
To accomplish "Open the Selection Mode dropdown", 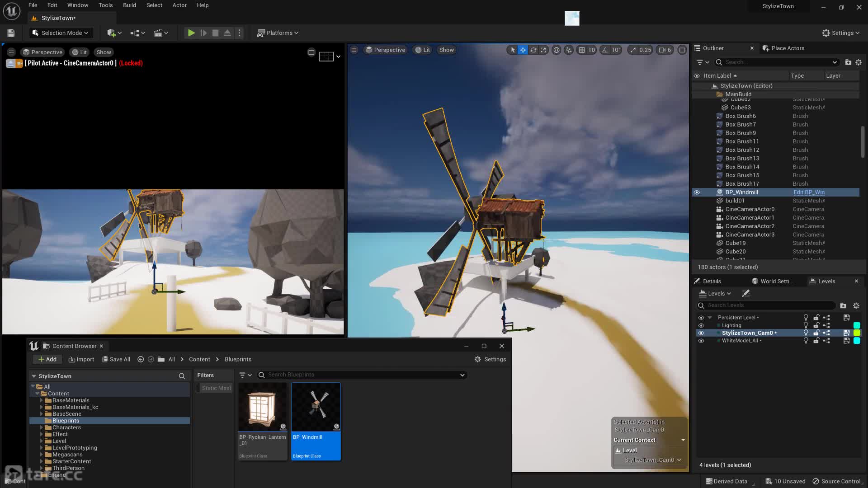I will (x=61, y=33).
